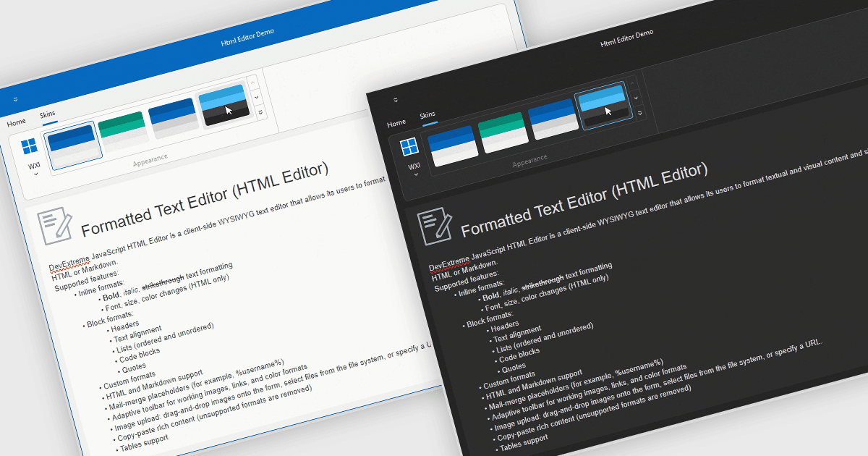Image resolution: width=868 pixels, height=456 pixels.
Task: Click the Formatted Text Editor heading in dark window
Action: tap(584, 201)
